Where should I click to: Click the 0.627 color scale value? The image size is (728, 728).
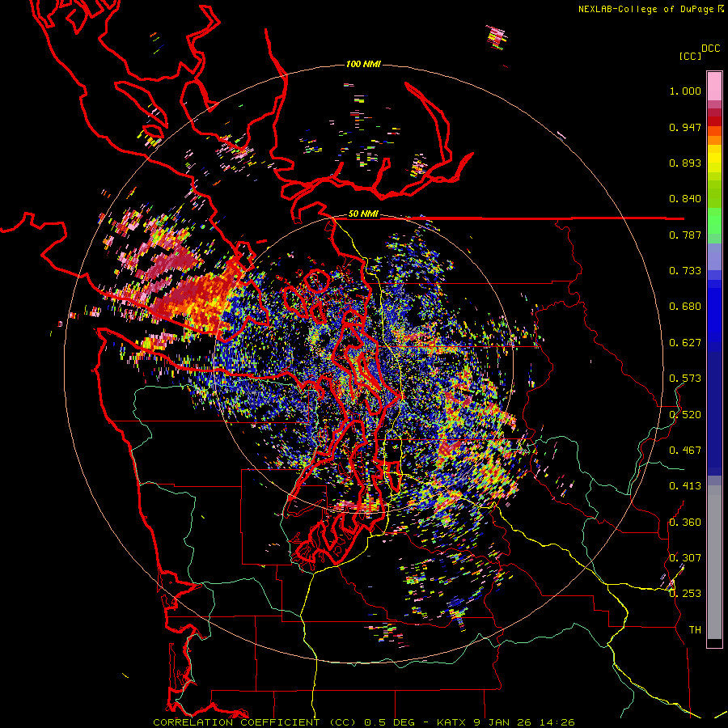(x=685, y=343)
